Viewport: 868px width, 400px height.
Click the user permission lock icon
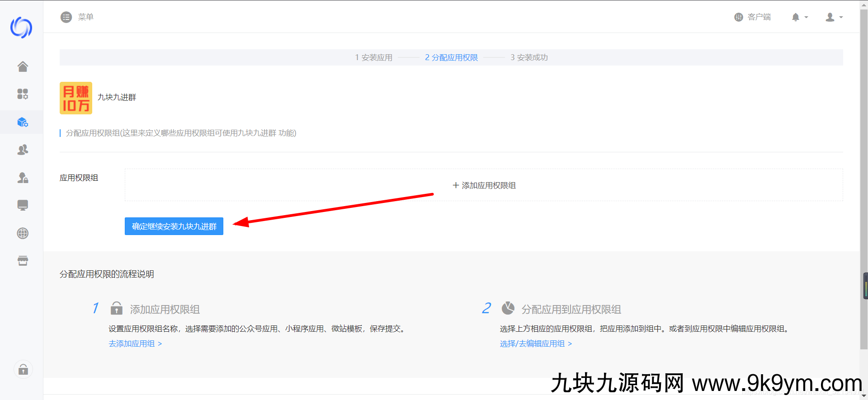tap(23, 178)
